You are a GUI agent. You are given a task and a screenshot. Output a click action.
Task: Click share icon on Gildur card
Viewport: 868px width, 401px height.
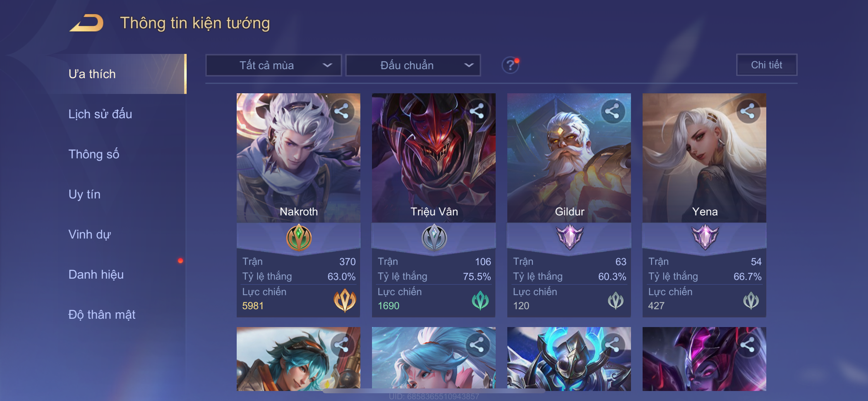click(x=613, y=111)
